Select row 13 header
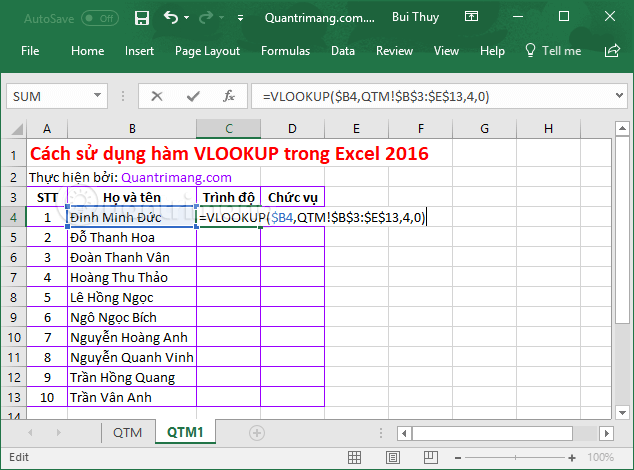634x470 pixels. 13,398
